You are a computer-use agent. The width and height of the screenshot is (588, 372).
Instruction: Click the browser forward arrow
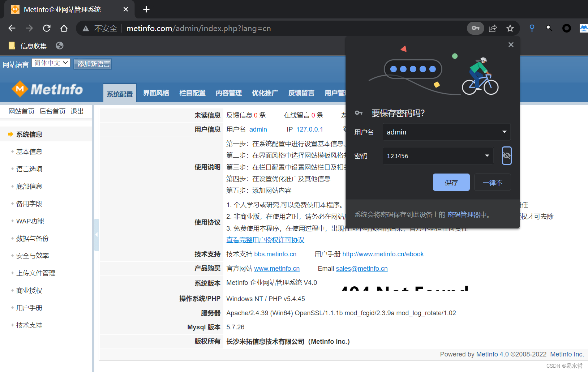(29, 28)
